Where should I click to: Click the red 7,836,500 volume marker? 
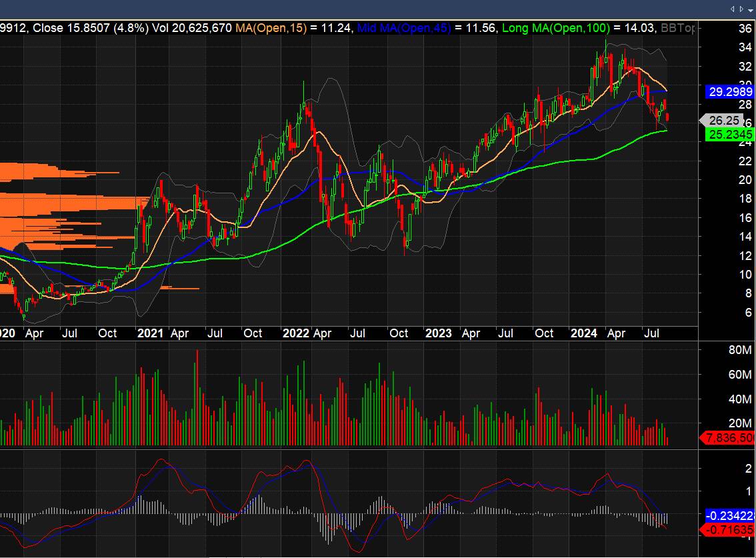click(x=729, y=437)
